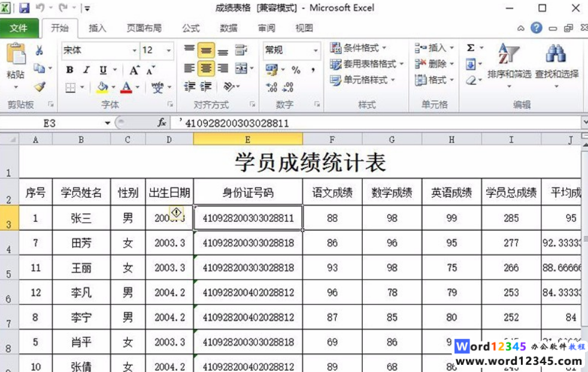This screenshot has height=372, width=588.
Task: Click the Undo arrow in the title bar
Action: (x=40, y=8)
